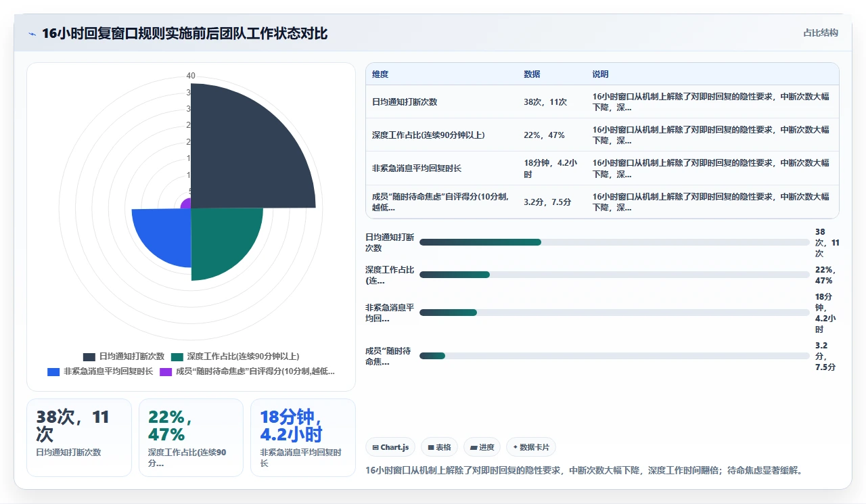Click the Chart.js tag icon
Screen dimensions: 866x504
pos(375,448)
